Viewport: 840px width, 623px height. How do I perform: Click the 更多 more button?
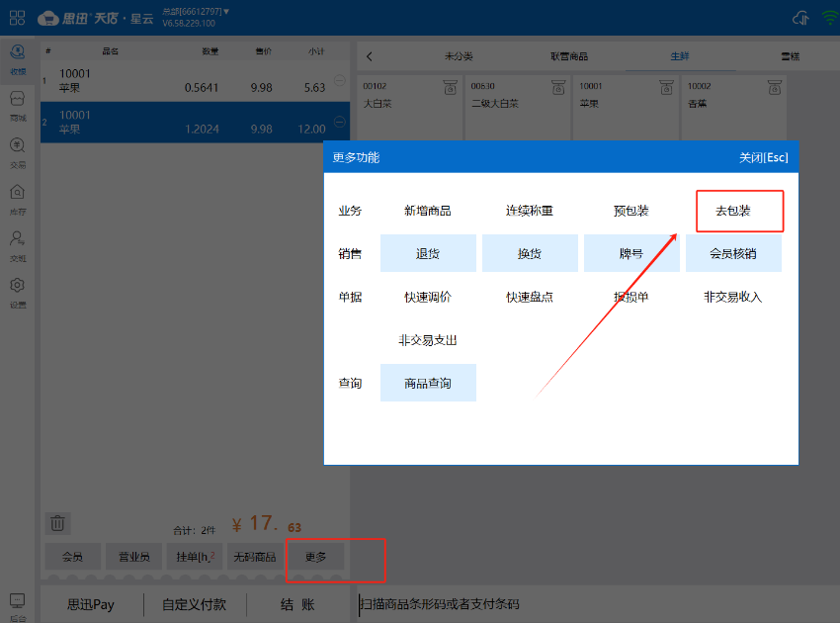pyautogui.click(x=316, y=557)
